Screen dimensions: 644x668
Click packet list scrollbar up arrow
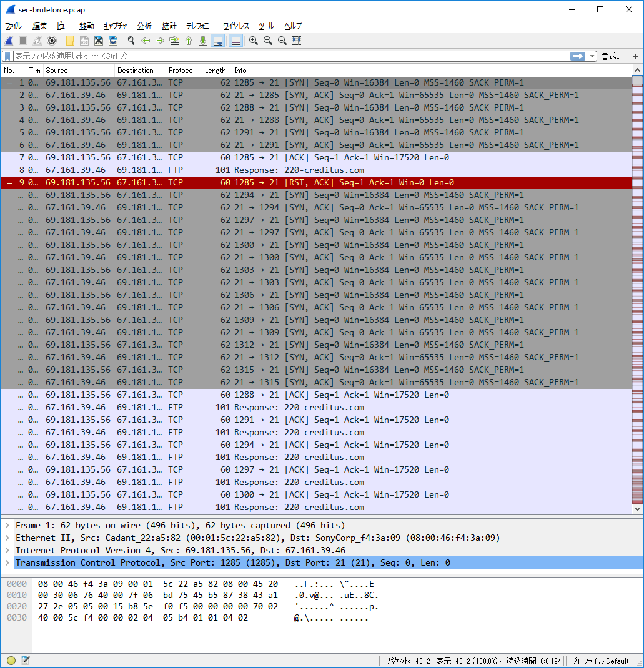(x=637, y=71)
